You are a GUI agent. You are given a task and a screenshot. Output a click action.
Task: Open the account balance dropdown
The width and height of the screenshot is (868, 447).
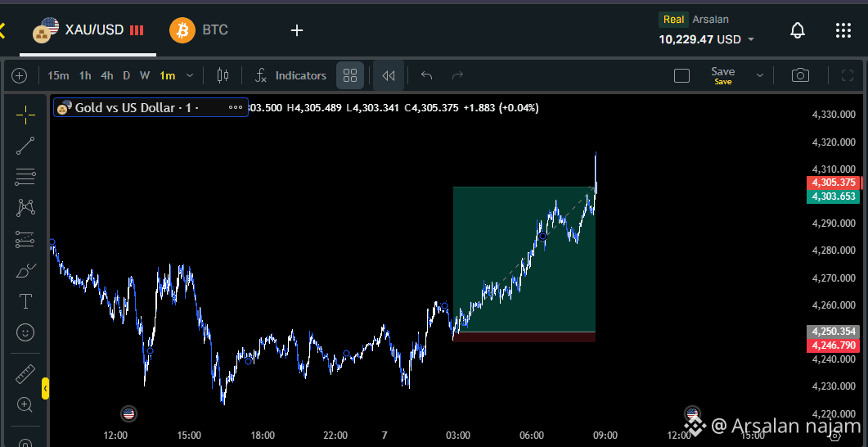tap(751, 40)
